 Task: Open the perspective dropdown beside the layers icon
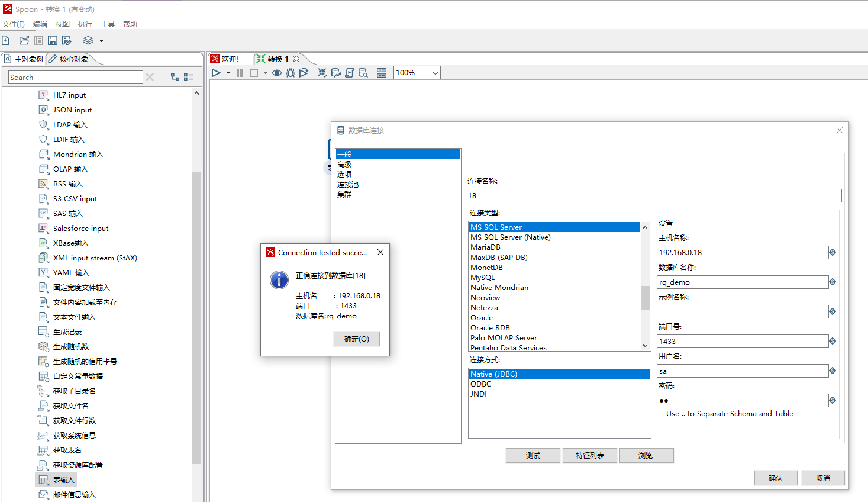[x=101, y=40]
